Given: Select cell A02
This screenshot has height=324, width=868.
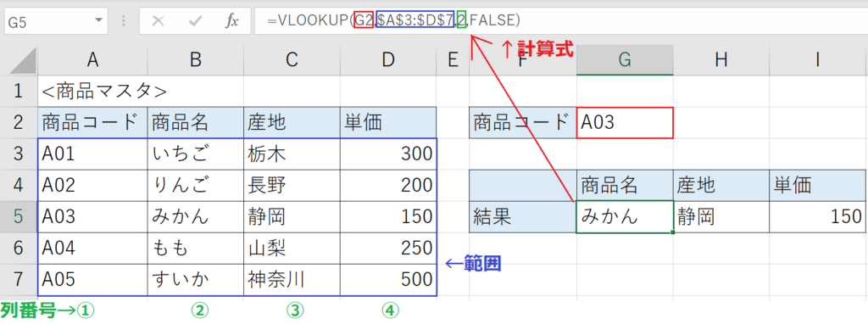Looking at the screenshot, I should tap(92, 186).
